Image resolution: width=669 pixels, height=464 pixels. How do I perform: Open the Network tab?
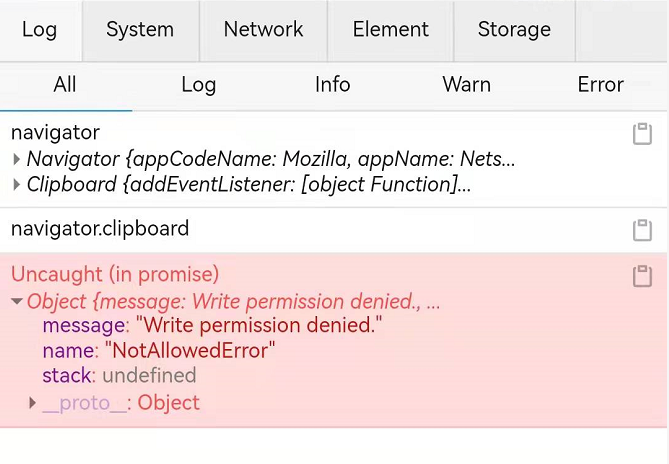tap(263, 30)
